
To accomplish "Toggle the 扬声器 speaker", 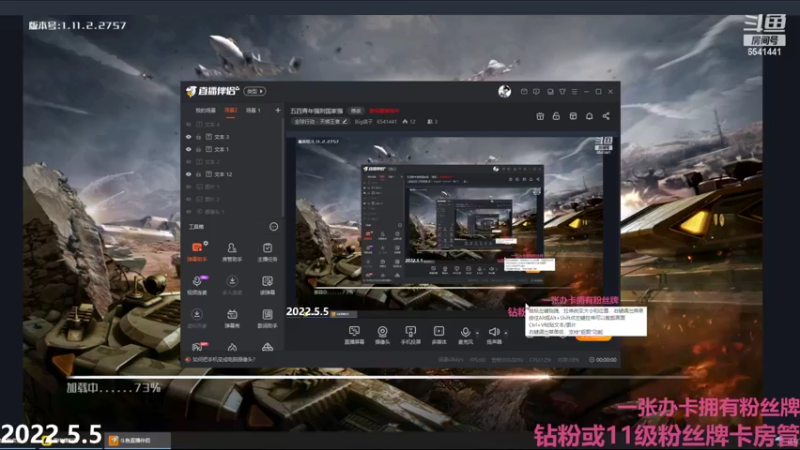I will click(x=493, y=335).
